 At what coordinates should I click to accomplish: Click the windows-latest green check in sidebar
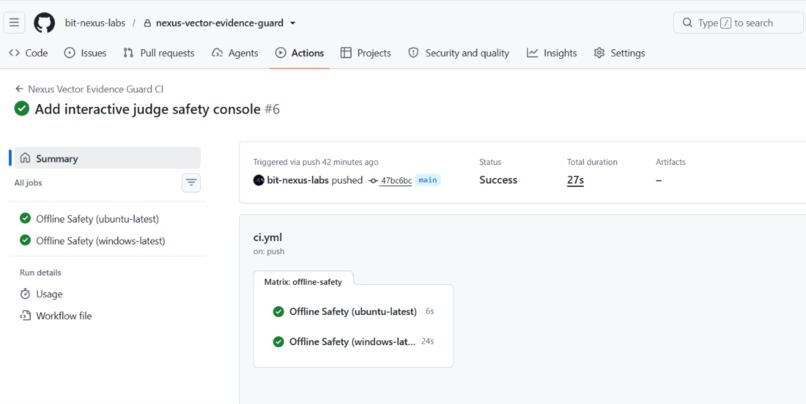(25, 240)
